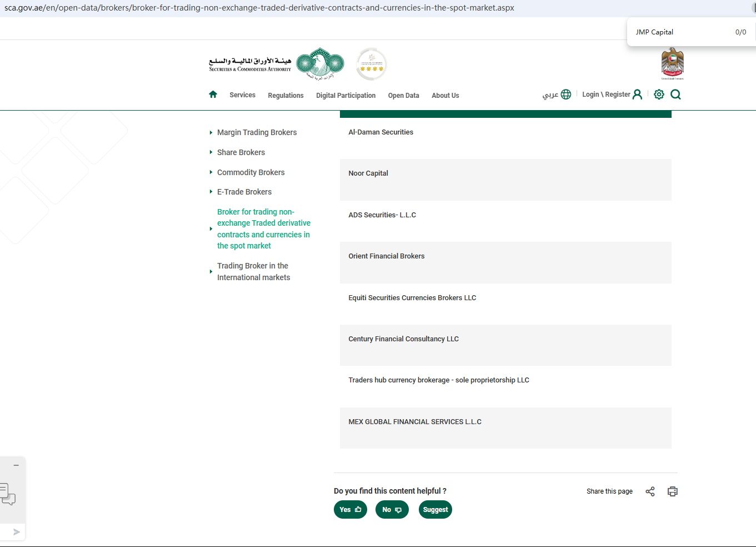Click the Yes helpful button
The width and height of the screenshot is (756, 547).
click(x=351, y=510)
